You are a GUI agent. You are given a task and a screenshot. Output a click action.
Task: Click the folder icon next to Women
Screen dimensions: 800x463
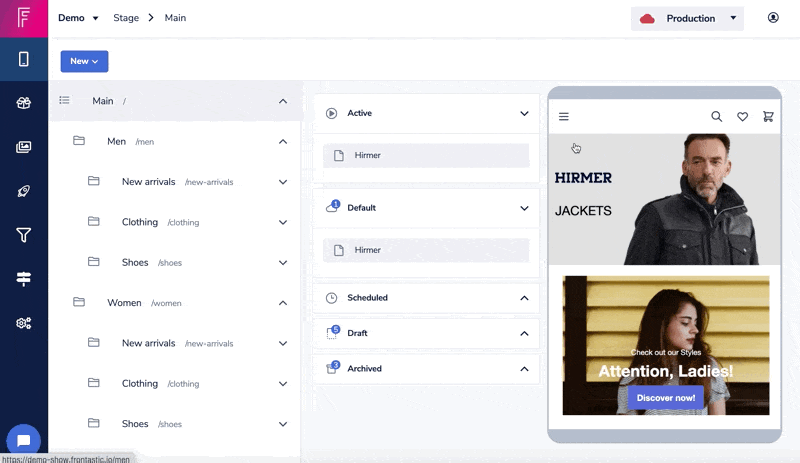click(79, 302)
